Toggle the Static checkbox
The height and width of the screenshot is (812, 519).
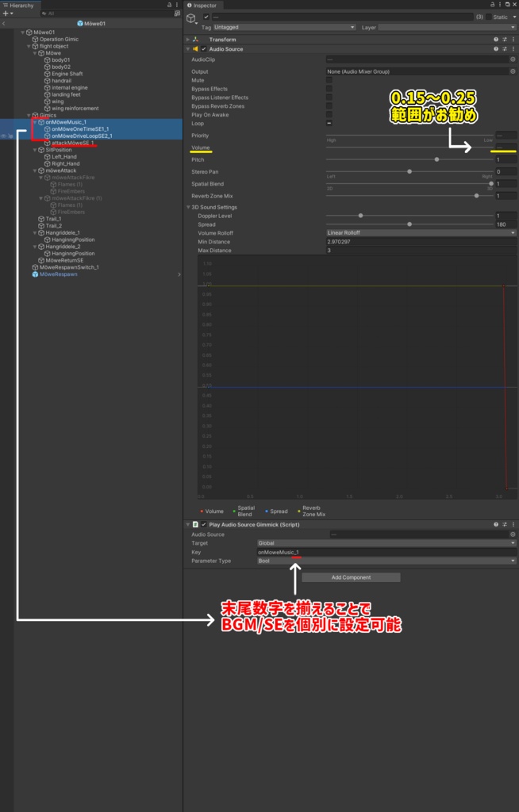point(488,17)
